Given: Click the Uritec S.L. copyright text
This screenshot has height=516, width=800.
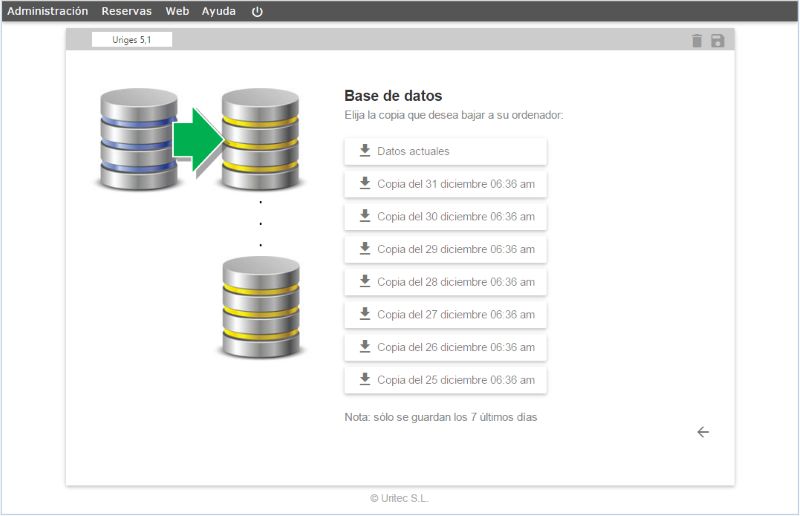Looking at the screenshot, I should click(x=399, y=498).
